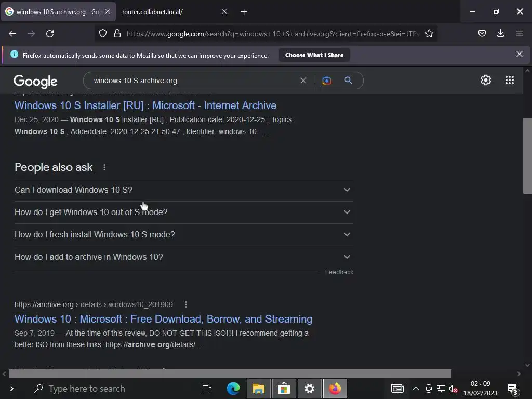
Task: Open Microsoft Edge from taskbar
Action: (x=233, y=389)
